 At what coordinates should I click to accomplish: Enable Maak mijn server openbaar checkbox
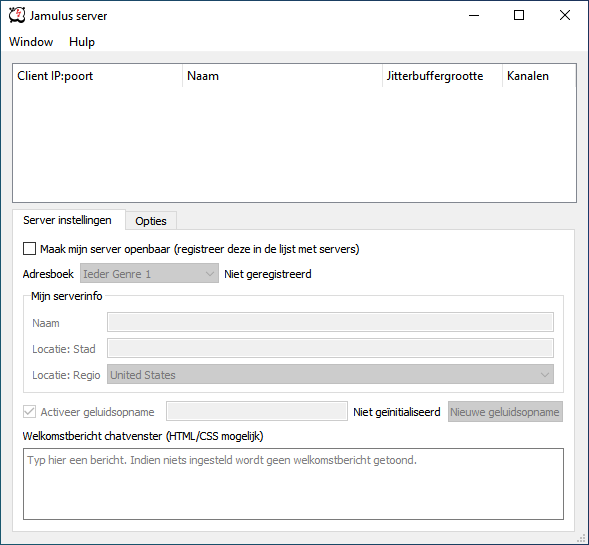point(29,249)
